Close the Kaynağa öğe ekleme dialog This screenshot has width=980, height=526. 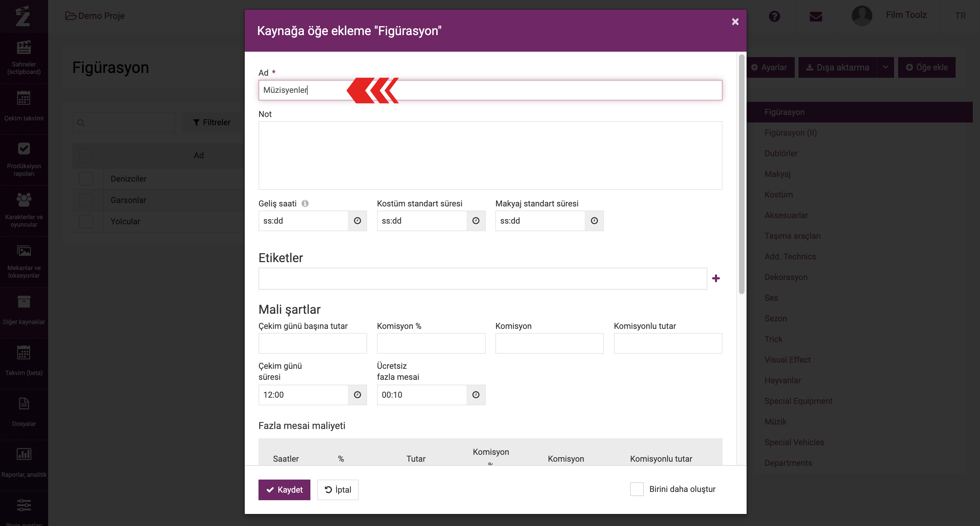(735, 22)
